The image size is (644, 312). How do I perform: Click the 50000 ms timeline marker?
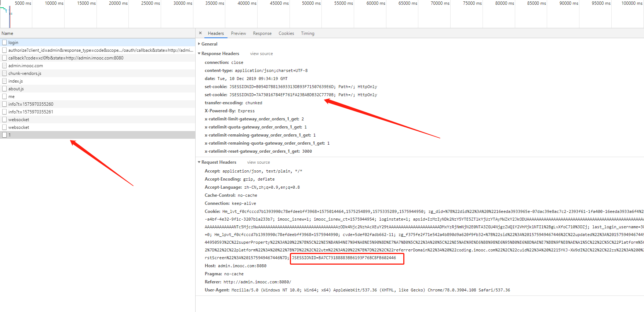[x=311, y=3]
